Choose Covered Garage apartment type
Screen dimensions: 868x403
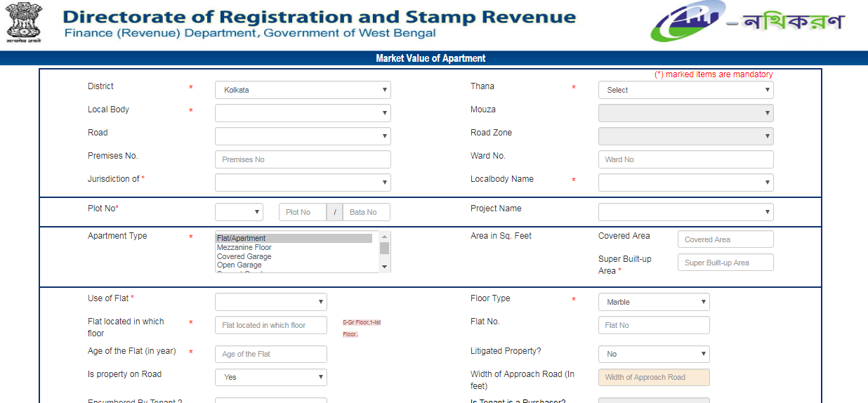click(244, 257)
